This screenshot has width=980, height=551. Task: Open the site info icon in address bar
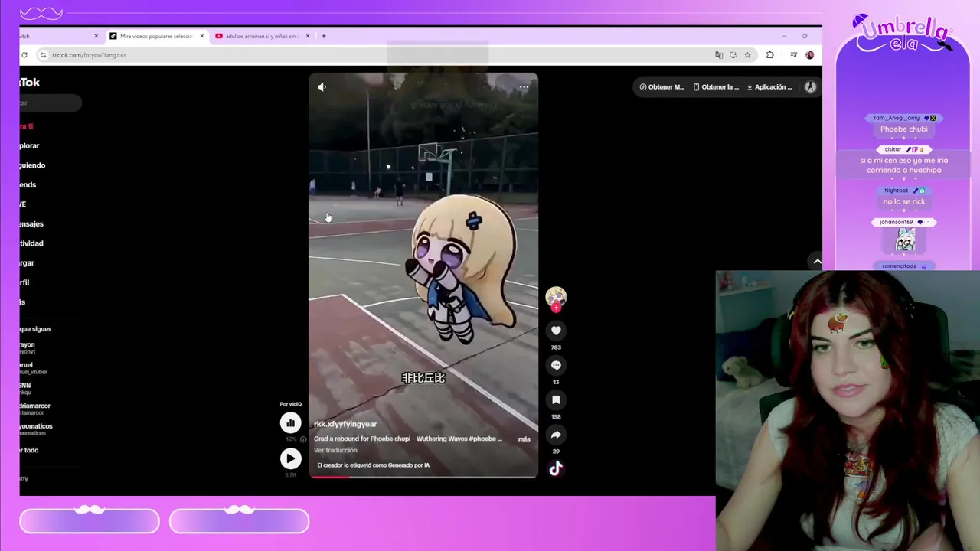coord(43,55)
